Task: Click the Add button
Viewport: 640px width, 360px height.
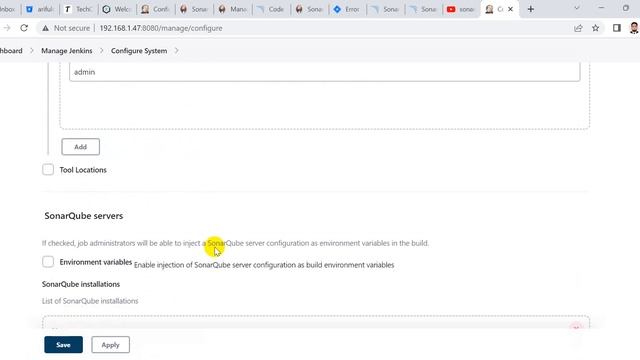Action: 80,147
